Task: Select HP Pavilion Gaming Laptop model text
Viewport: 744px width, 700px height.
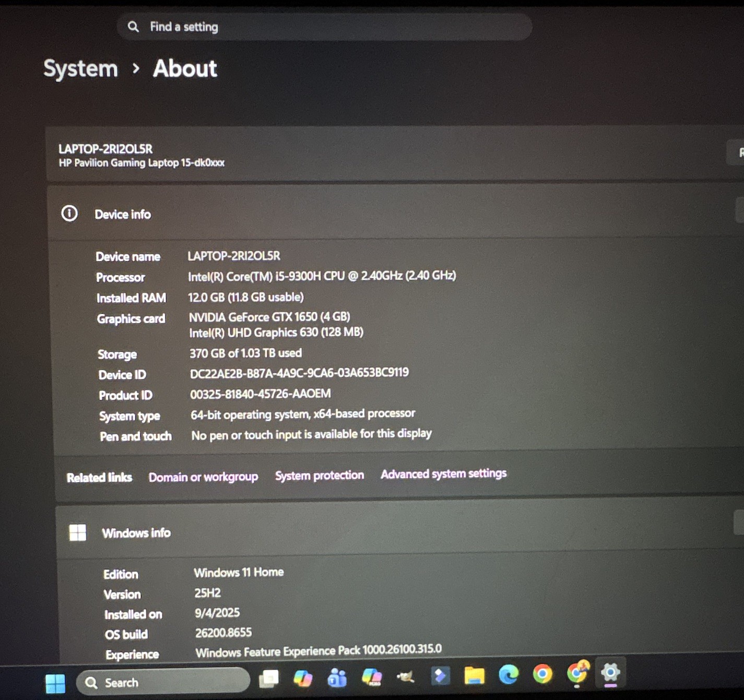Action: pyautogui.click(x=141, y=163)
